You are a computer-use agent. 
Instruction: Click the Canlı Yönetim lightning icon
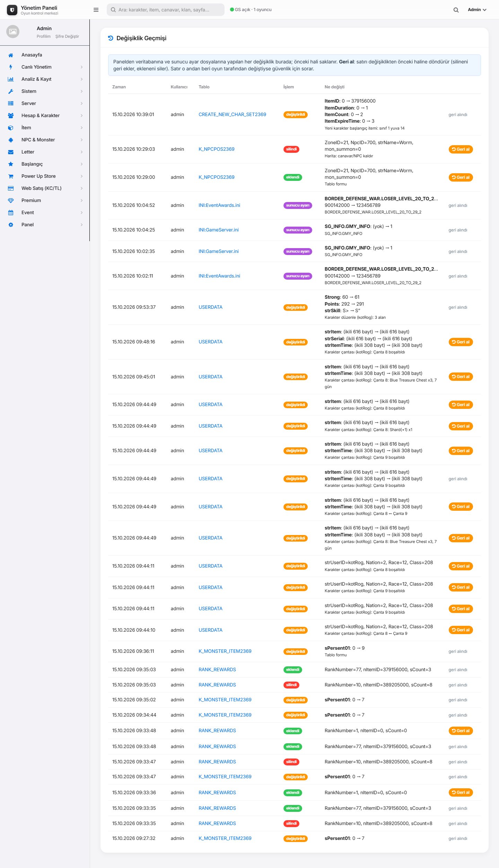[x=11, y=67]
